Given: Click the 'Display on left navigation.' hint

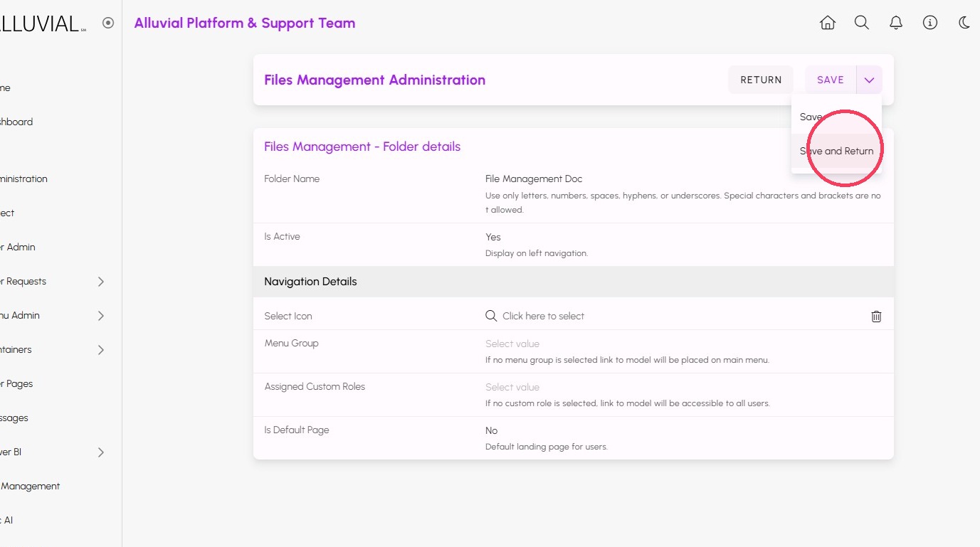Looking at the screenshot, I should coord(537,253).
